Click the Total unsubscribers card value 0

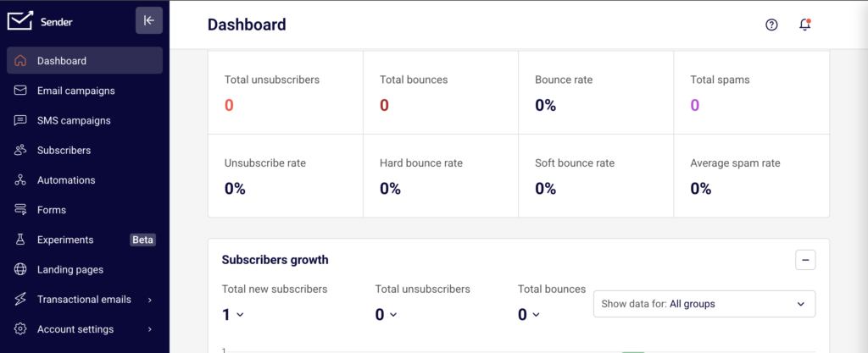click(x=229, y=105)
